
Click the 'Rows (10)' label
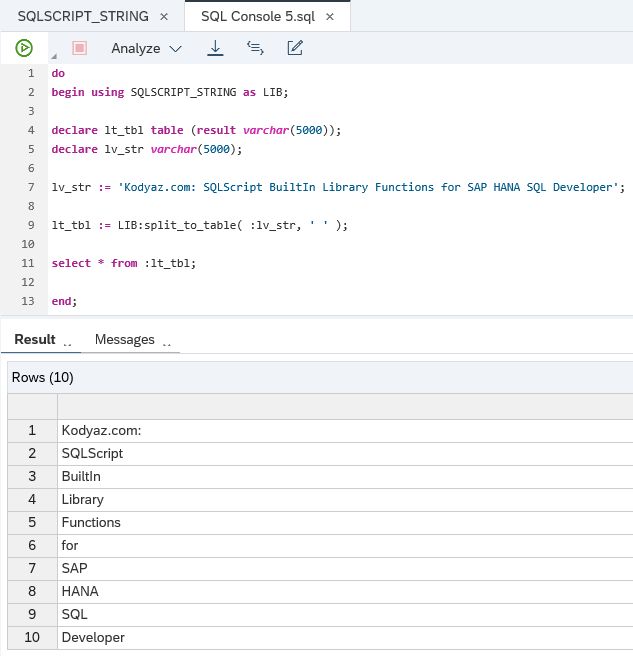pyautogui.click(x=42, y=377)
